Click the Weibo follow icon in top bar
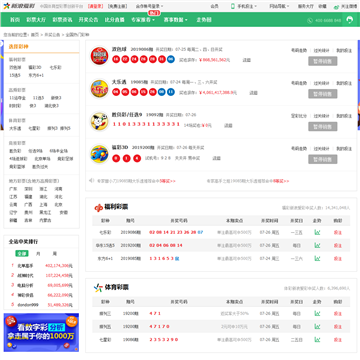Viewport: 360px width, 360px height. click(336, 6)
